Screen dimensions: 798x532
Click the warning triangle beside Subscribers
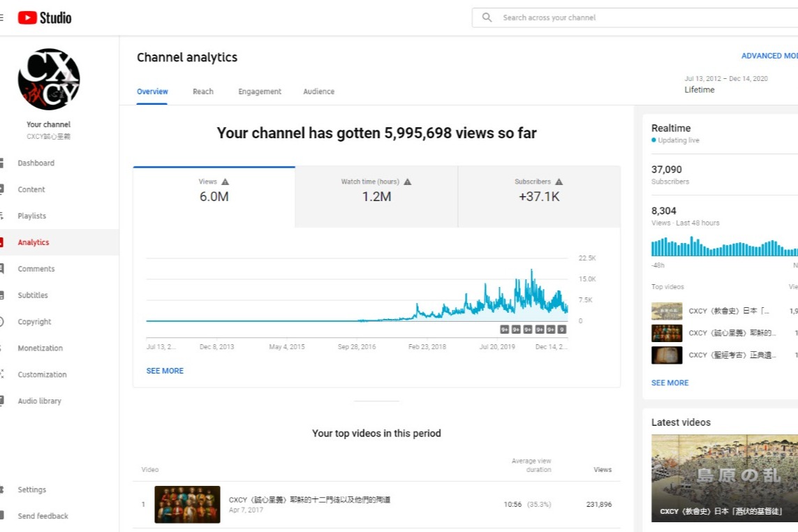pos(559,182)
